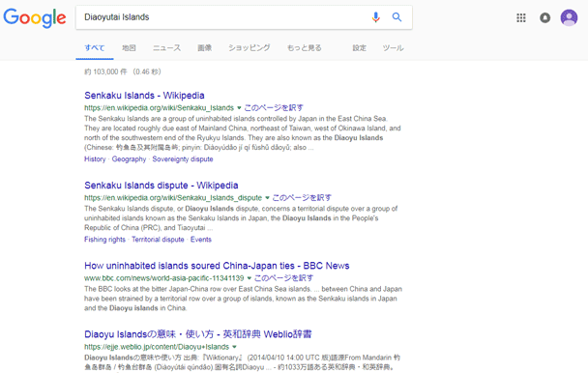Switch to the ニュース tab
Image resolution: width=588 pixels, height=373 pixels.
click(x=167, y=48)
